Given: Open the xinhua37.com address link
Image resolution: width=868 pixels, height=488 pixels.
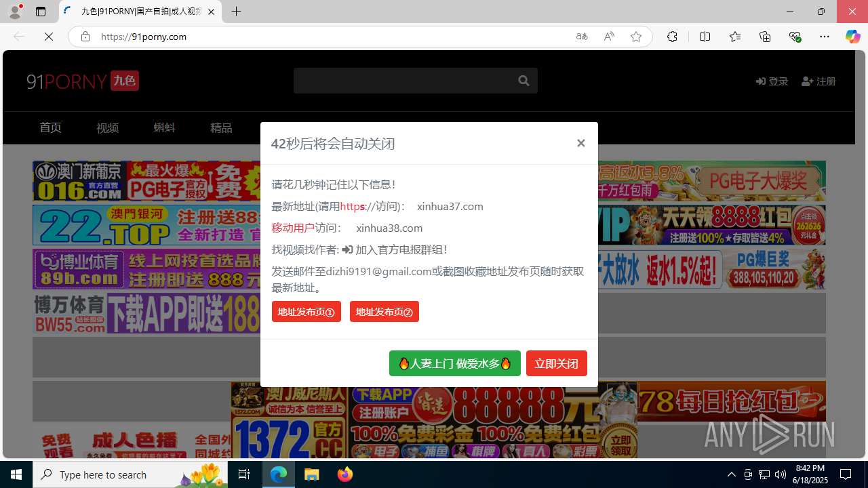Looking at the screenshot, I should click(x=450, y=206).
